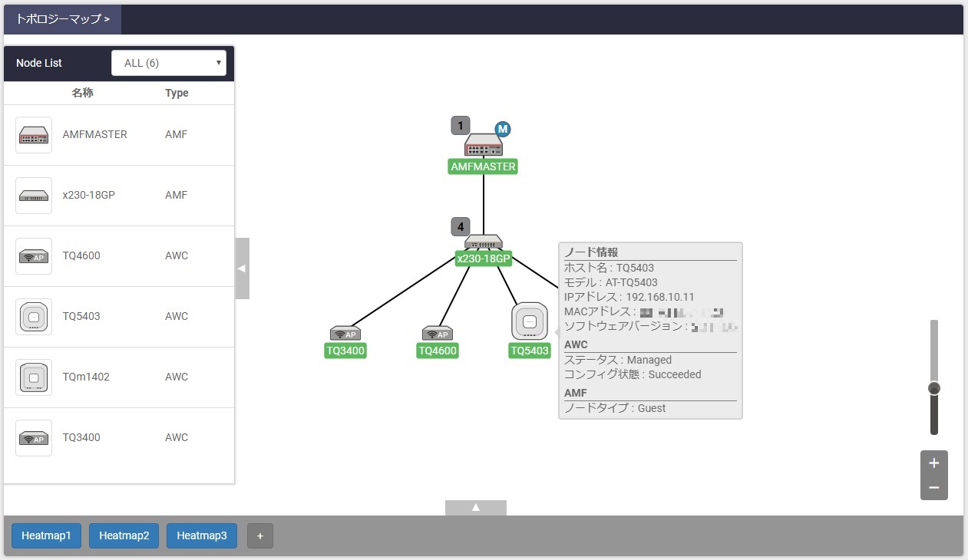This screenshot has height=560, width=968.
Task: Click the TQ4600 label on the map
Action: click(x=438, y=351)
